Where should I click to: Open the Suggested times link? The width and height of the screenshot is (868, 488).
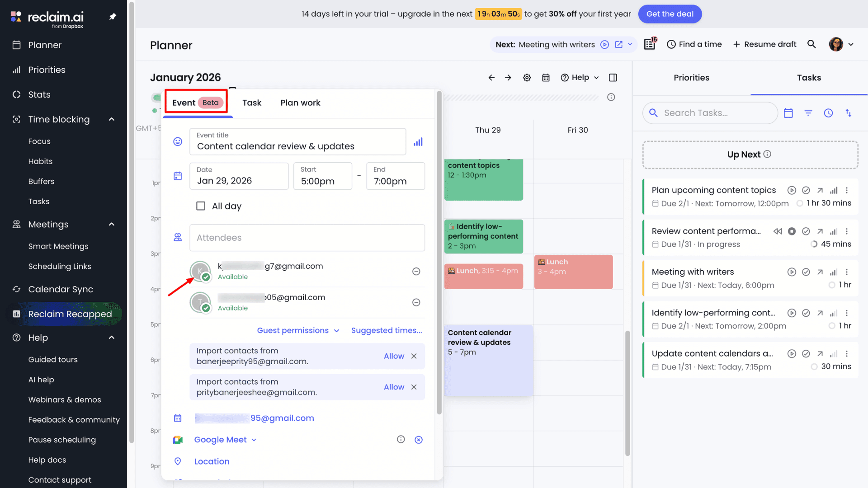click(x=387, y=331)
